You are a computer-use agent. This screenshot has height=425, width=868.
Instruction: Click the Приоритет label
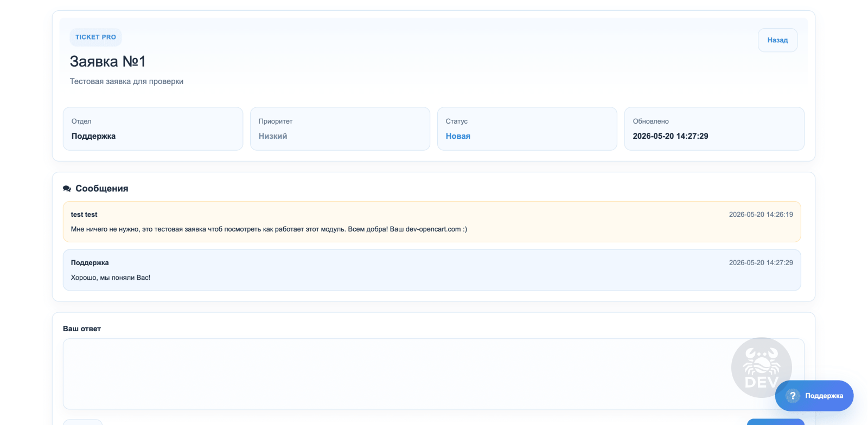click(276, 121)
